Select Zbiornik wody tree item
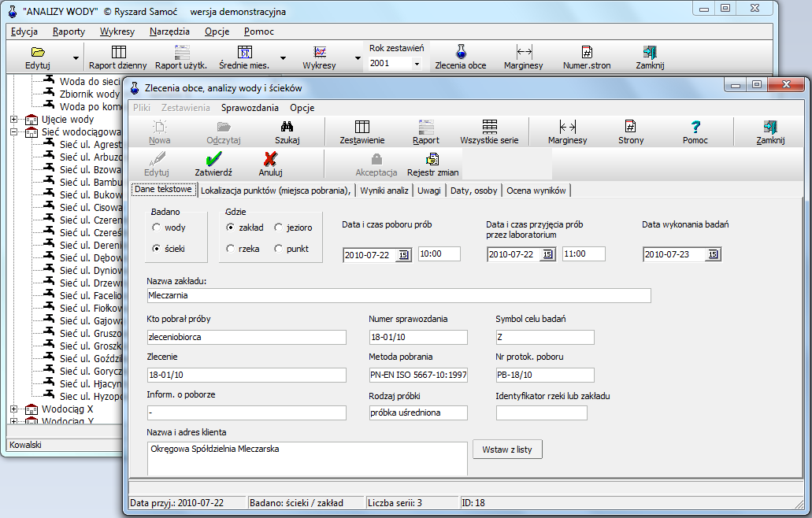 (x=89, y=94)
